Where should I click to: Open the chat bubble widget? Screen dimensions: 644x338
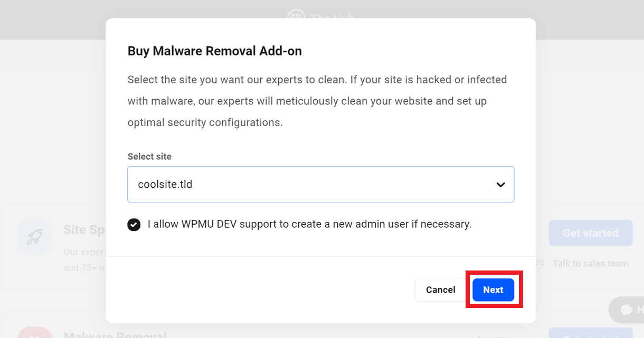pyautogui.click(x=627, y=310)
